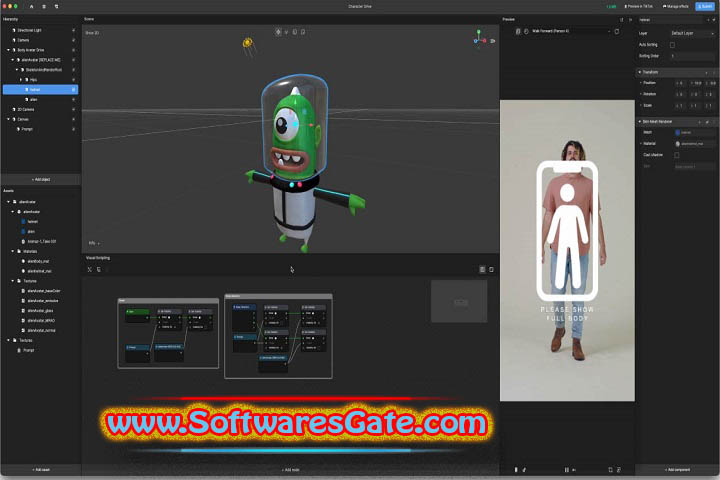Click Add node at the Visual Scripting bottom
720x480 pixels.
tap(290, 470)
